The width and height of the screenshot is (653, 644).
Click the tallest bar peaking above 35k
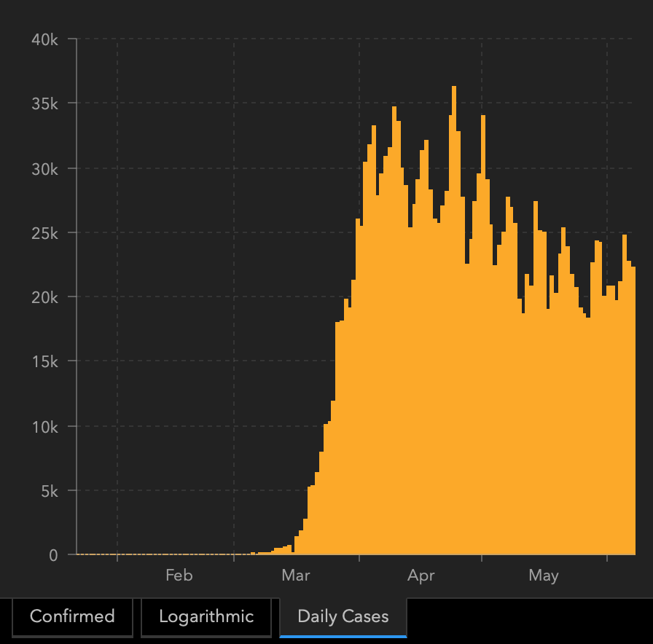pyautogui.click(x=454, y=320)
